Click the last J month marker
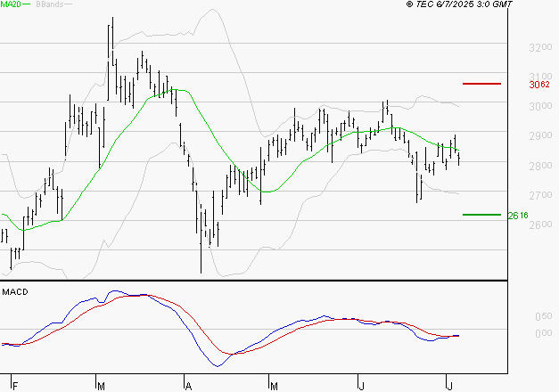 coord(450,387)
